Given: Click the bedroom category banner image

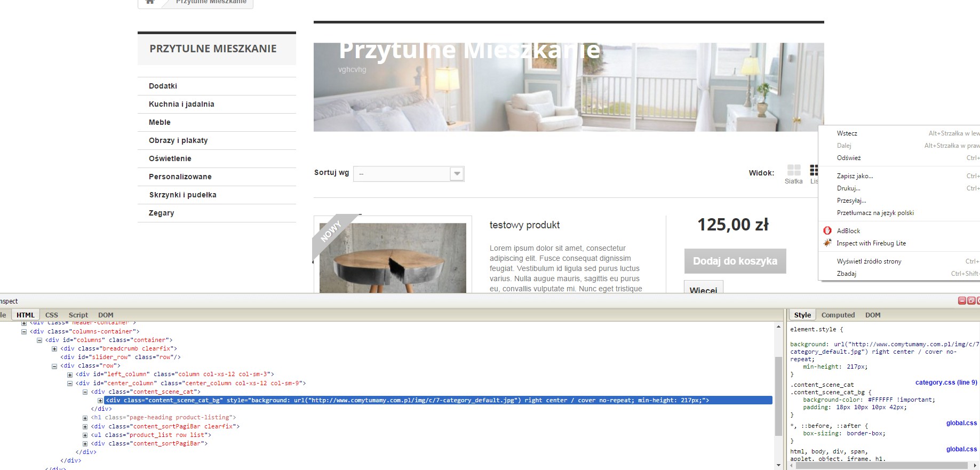Looking at the screenshot, I should click(569, 87).
